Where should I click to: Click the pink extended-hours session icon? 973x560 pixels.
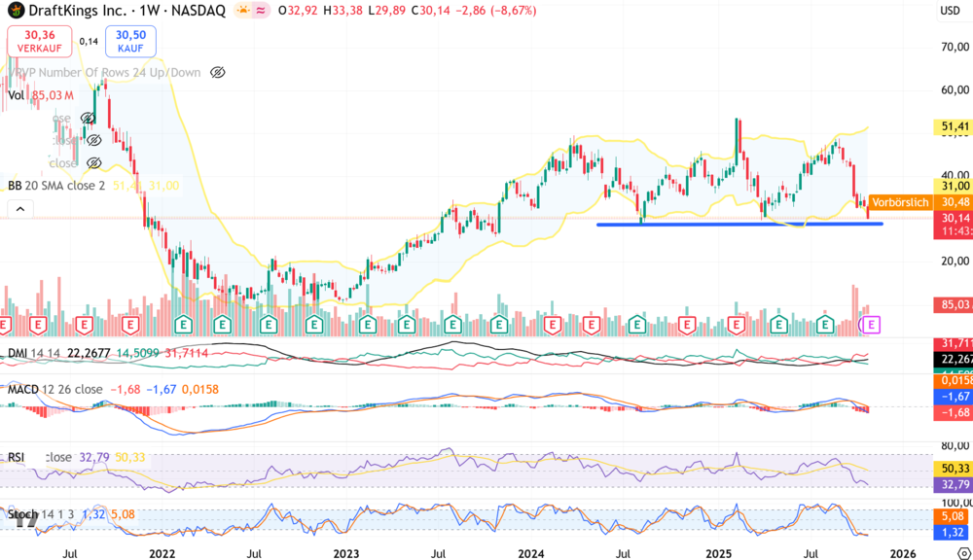[x=261, y=12]
